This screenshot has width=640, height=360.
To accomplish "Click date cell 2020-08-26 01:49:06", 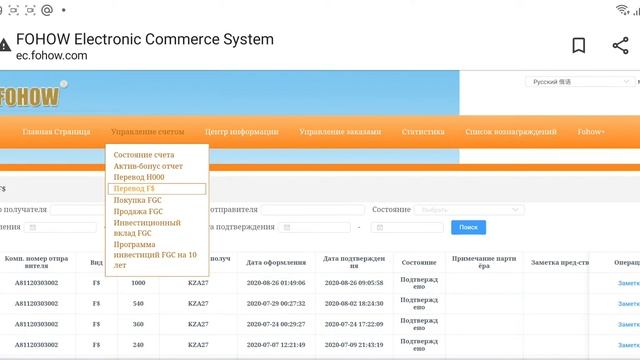I will point(276,283).
